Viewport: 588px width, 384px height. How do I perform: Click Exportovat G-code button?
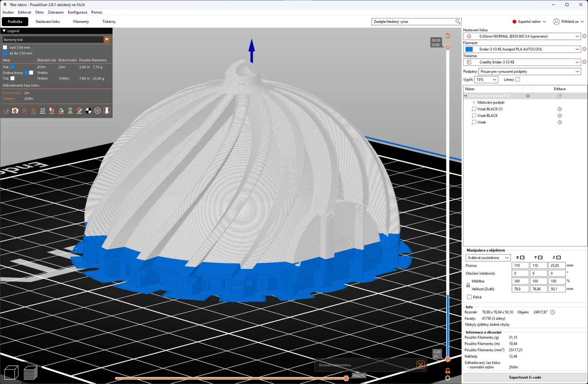525,377
